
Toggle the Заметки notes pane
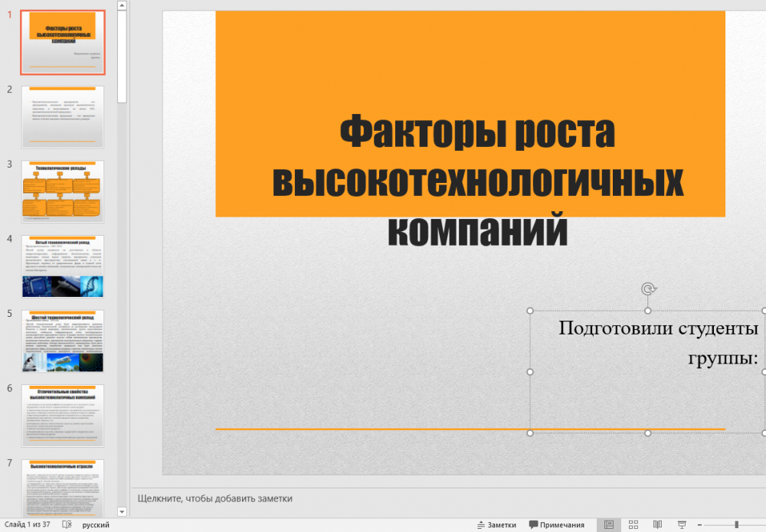coord(497,524)
